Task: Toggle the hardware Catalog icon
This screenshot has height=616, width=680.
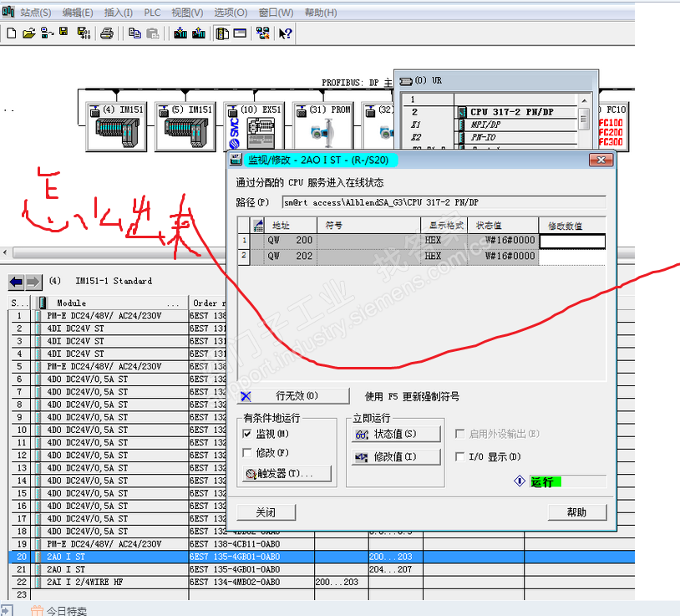Action: pyautogui.click(x=222, y=33)
